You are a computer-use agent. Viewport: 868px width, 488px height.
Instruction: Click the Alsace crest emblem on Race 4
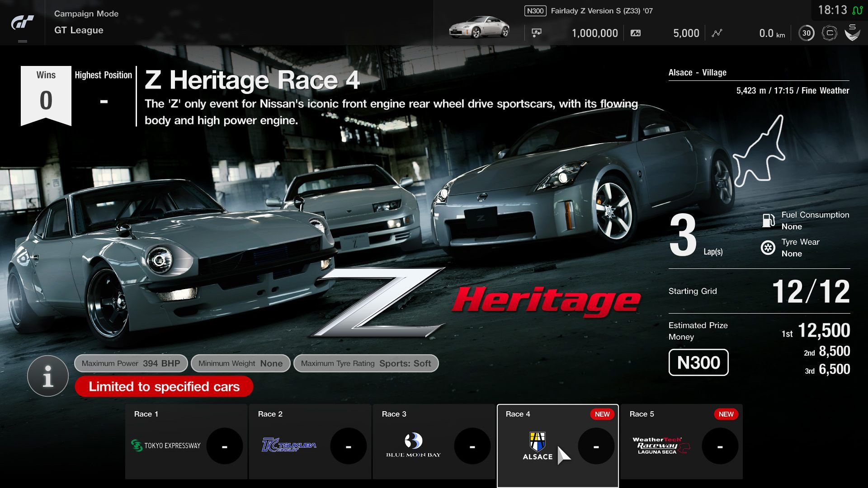click(x=537, y=442)
